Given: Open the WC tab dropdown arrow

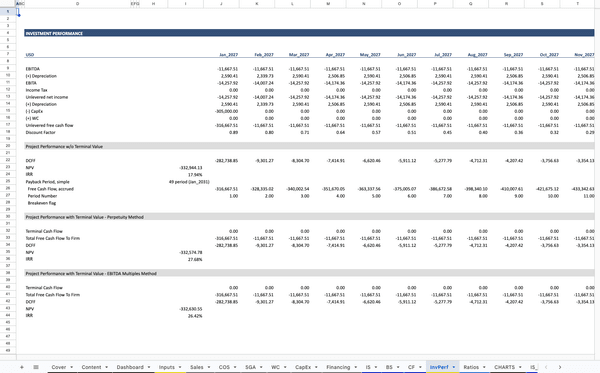Looking at the screenshot, I should (285, 367).
